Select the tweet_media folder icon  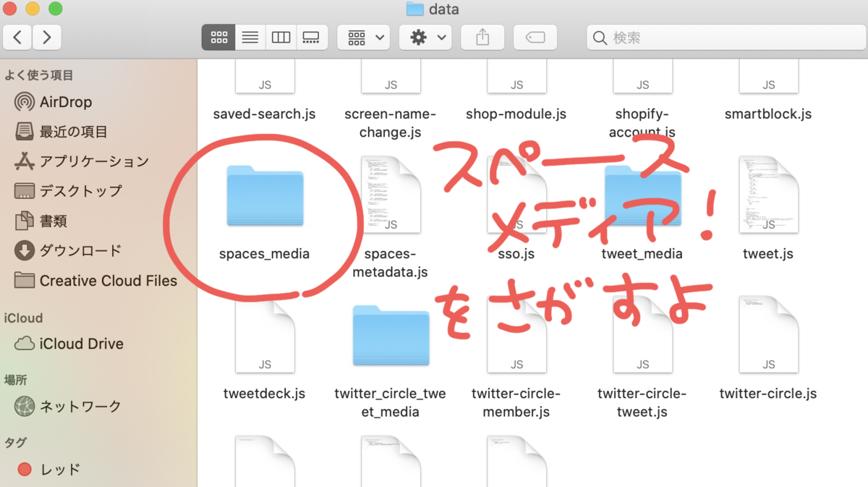[x=642, y=195]
